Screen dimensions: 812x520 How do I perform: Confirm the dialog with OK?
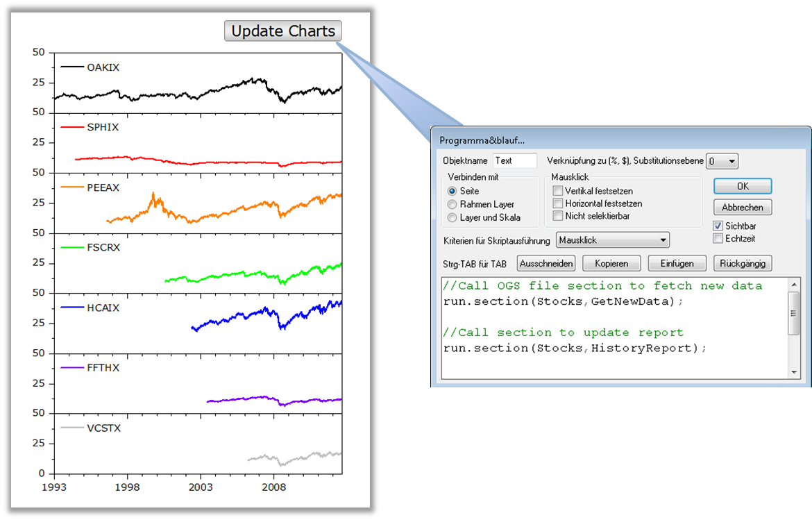click(743, 187)
